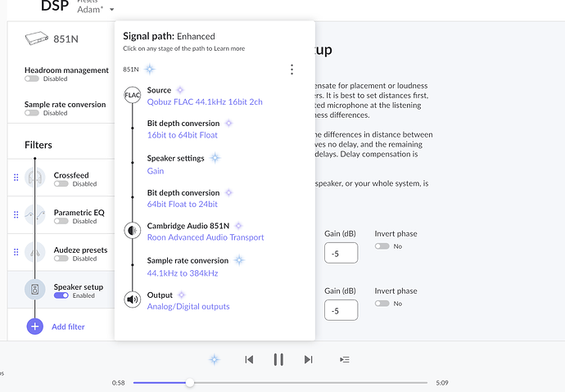
Task: Open the signal path three-dot menu
Action: click(x=292, y=70)
